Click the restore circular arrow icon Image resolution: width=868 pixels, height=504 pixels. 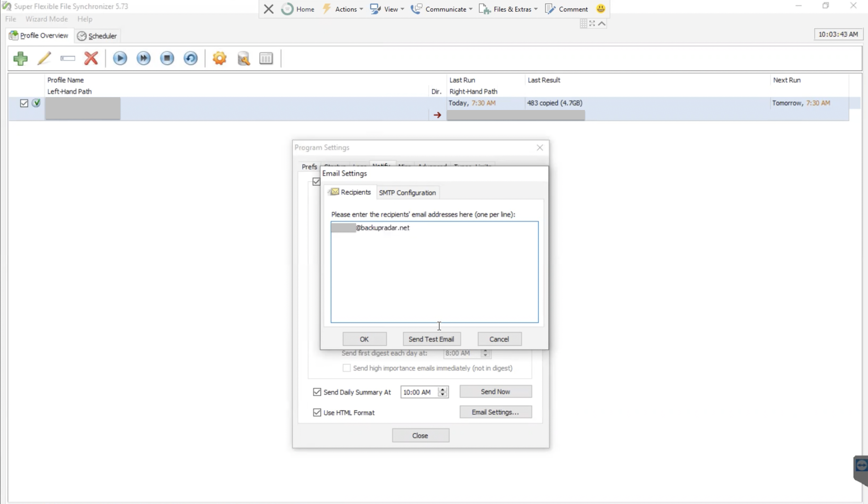click(x=190, y=58)
